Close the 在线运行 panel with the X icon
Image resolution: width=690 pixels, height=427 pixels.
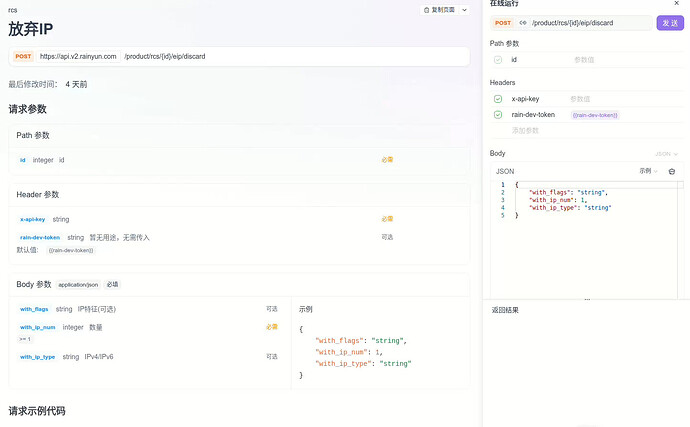(x=676, y=4)
